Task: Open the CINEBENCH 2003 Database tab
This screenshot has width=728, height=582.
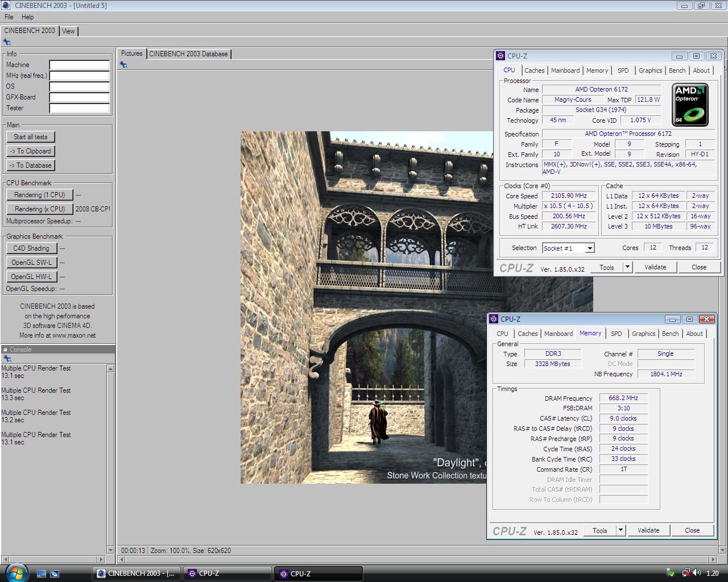Action: point(188,54)
